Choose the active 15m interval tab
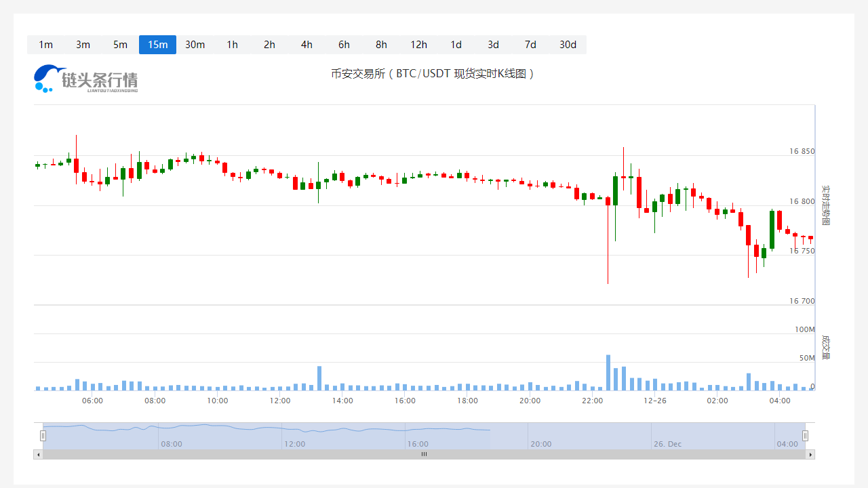This screenshot has height=488, width=868. [x=157, y=45]
